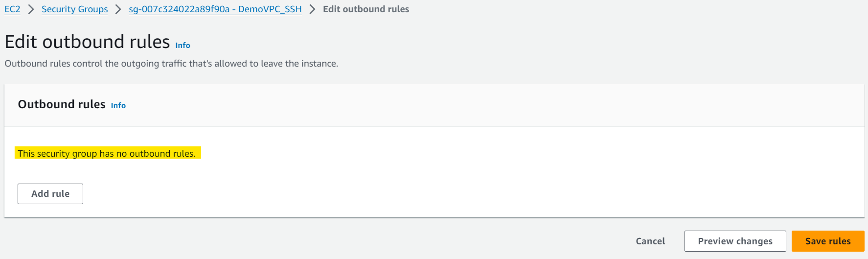
Task: Click the word 'Preview' in Preview changes
Action: point(715,241)
